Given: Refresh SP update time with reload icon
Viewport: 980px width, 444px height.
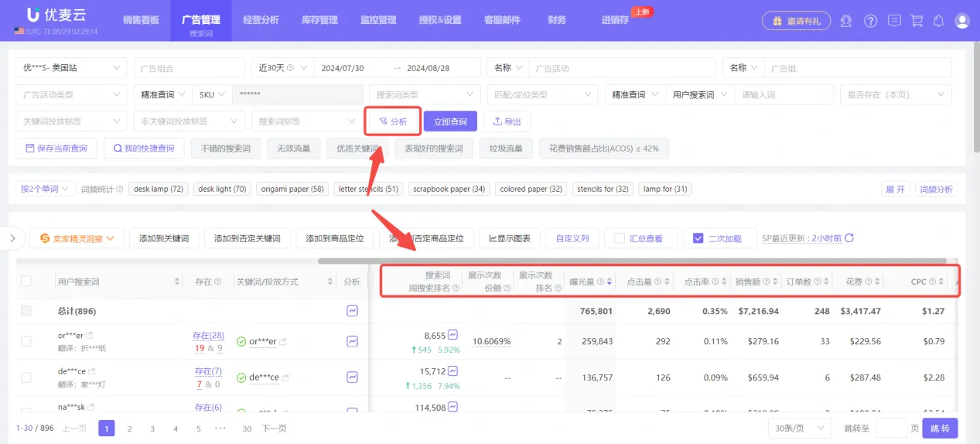Looking at the screenshot, I should (x=849, y=238).
